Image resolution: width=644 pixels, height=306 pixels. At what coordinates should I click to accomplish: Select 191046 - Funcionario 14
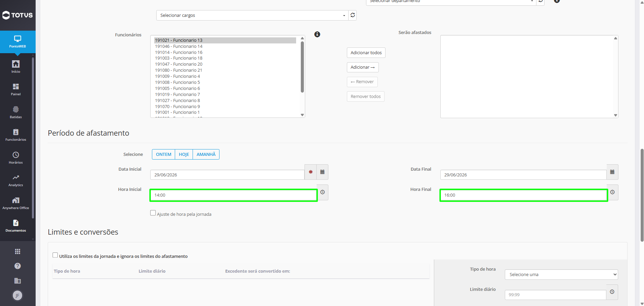pos(225,46)
